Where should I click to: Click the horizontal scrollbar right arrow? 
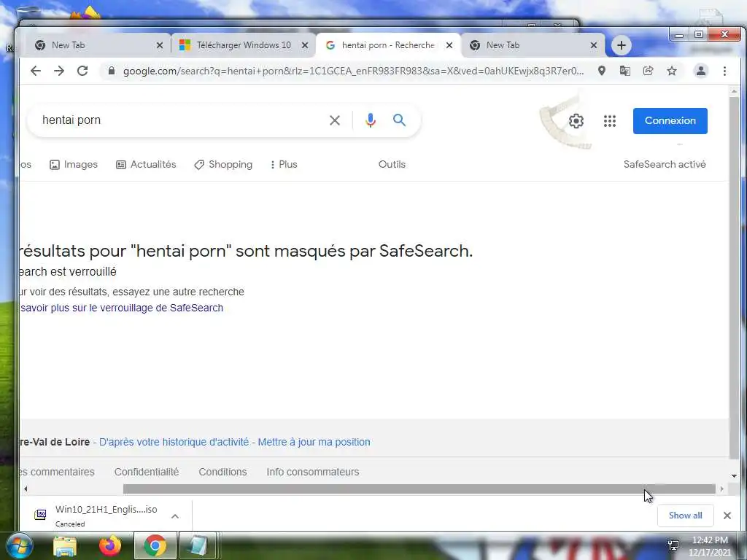[722, 489]
